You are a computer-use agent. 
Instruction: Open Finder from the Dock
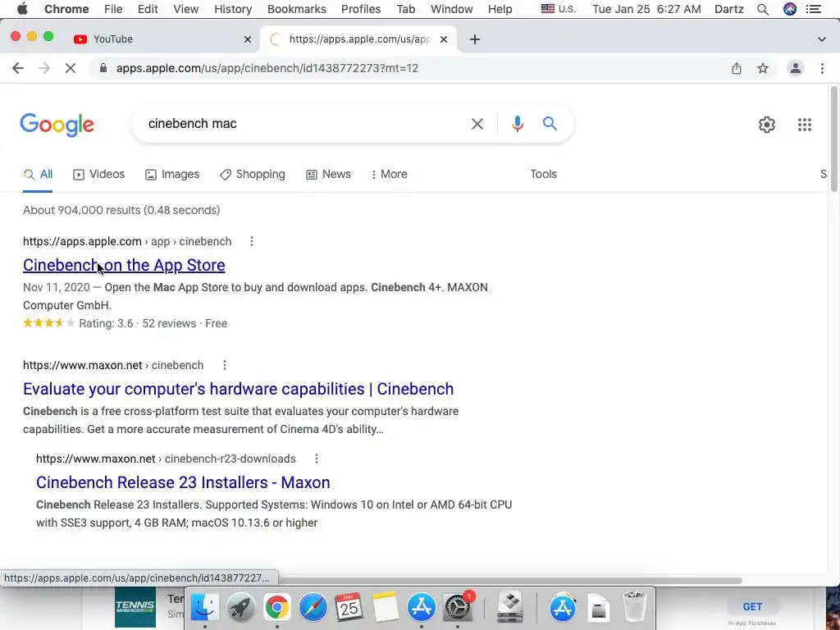204,608
